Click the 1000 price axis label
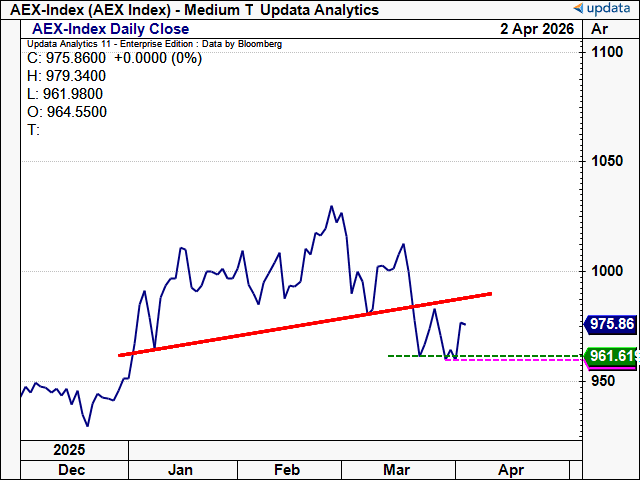 click(608, 271)
